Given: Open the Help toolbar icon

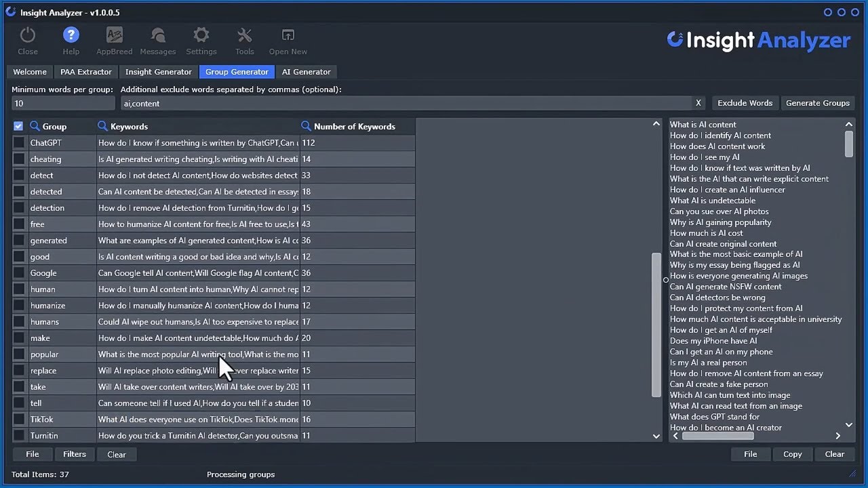Looking at the screenshot, I should (x=71, y=41).
